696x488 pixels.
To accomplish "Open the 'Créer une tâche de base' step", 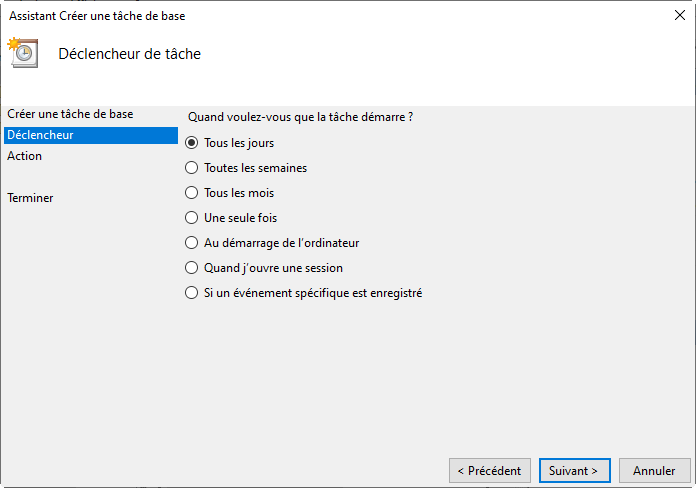I will 70,114.
